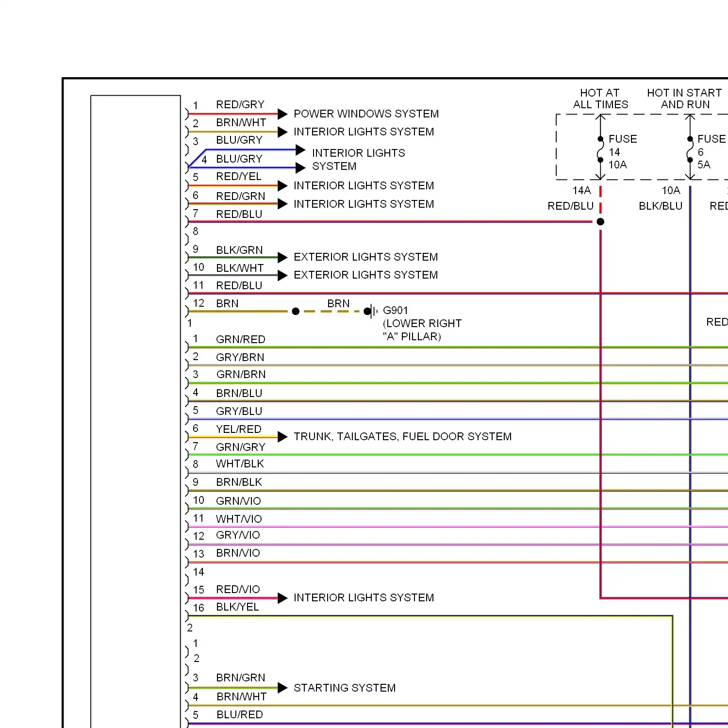The image size is (728, 728).
Task: Select the FUSE 14 10A label
Action: click(x=623, y=152)
